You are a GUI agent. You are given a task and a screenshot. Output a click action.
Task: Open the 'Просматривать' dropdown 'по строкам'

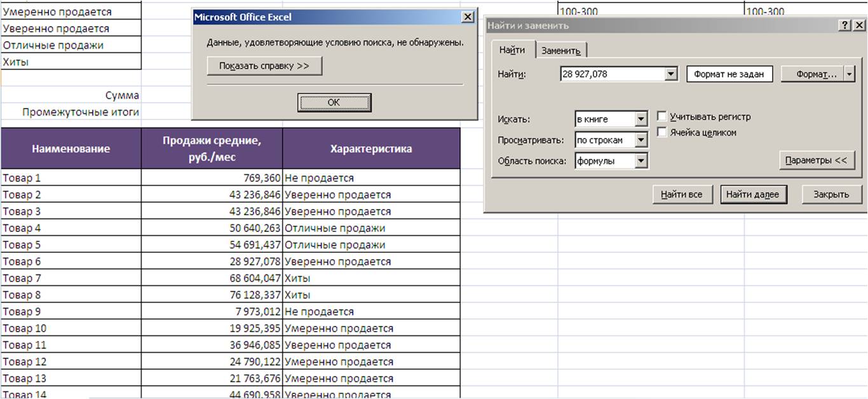coord(641,140)
